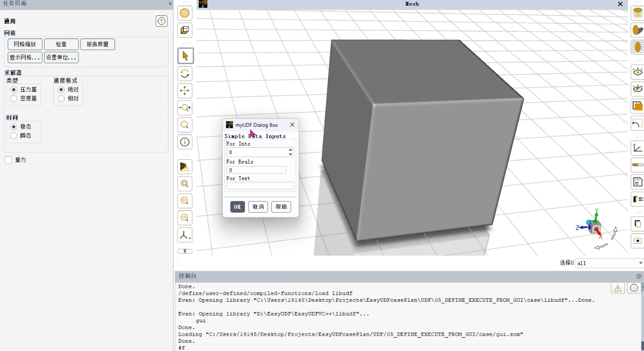Focus the For Text input field
The image size is (644, 351).
[x=260, y=186]
